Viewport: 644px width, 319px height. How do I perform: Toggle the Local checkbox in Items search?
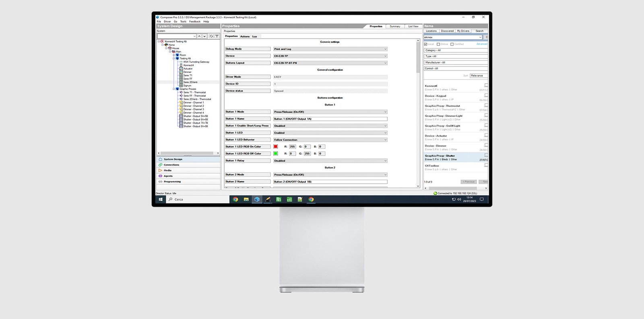(426, 44)
